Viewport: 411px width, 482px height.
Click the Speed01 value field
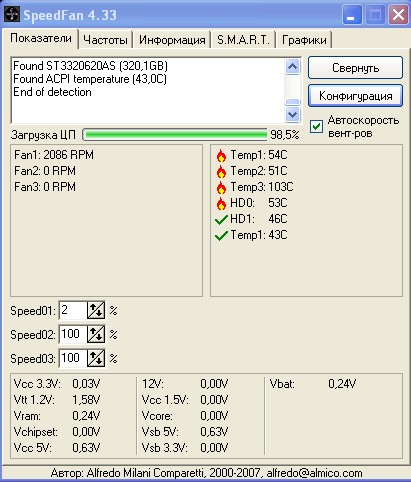point(73,310)
